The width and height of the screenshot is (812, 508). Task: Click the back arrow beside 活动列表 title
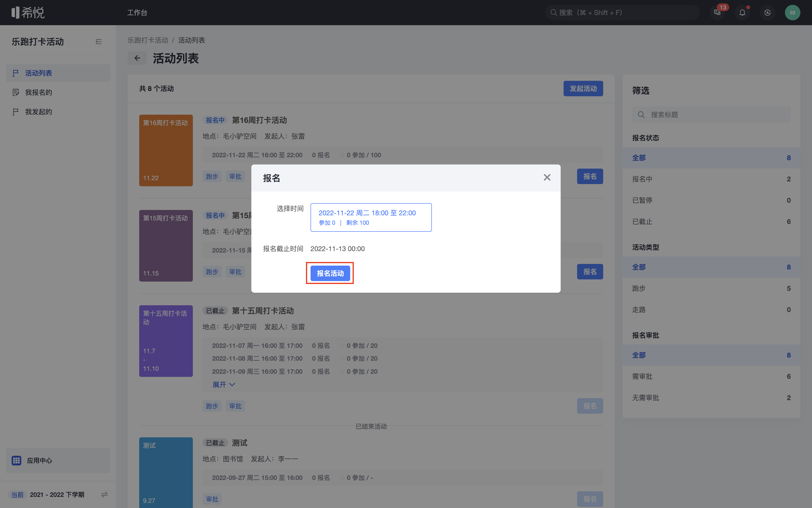point(137,58)
